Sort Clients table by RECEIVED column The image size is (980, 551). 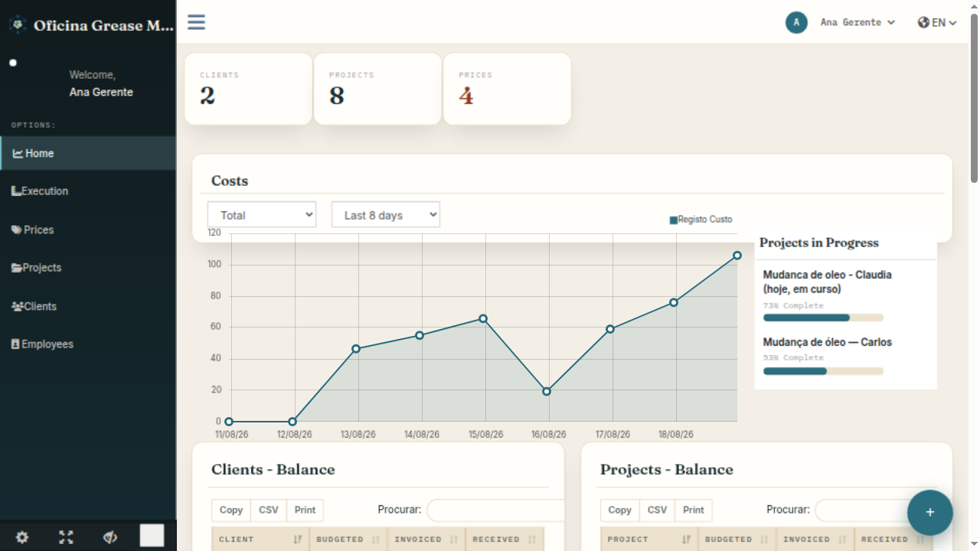[x=505, y=539]
